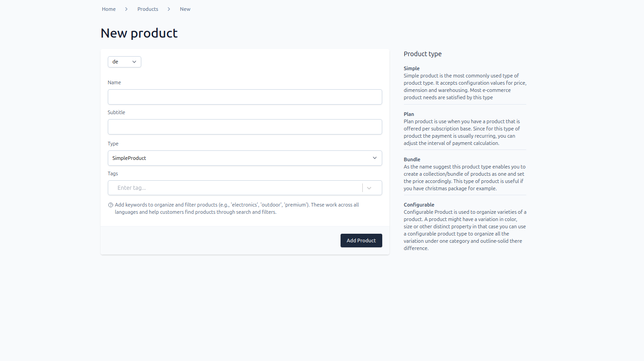Click the Add Product button
This screenshot has width=644, height=361.
(361, 241)
